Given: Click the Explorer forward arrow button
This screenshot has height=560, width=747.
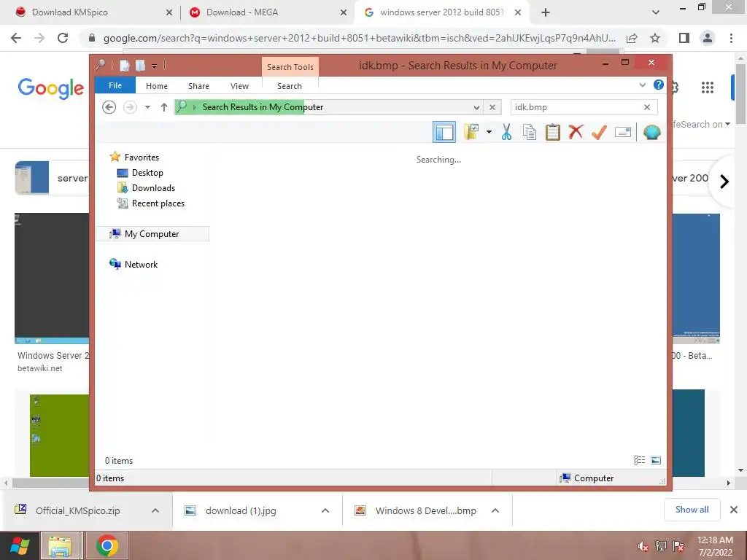Looking at the screenshot, I should [130, 107].
